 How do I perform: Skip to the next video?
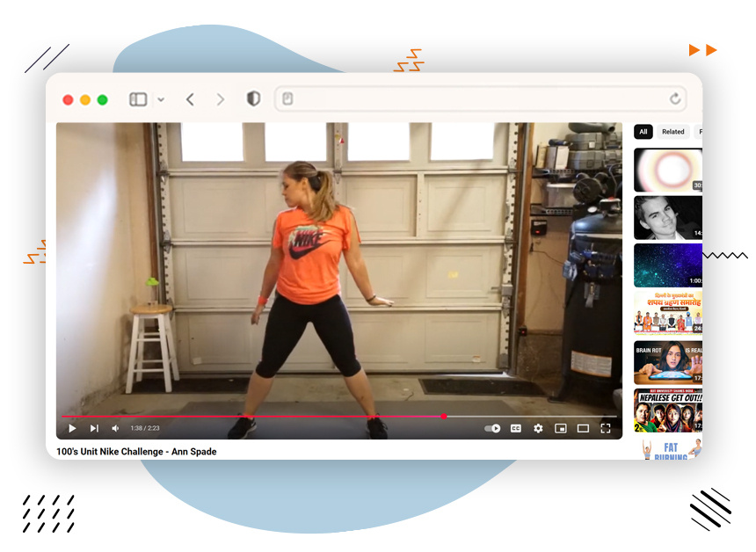(94, 428)
